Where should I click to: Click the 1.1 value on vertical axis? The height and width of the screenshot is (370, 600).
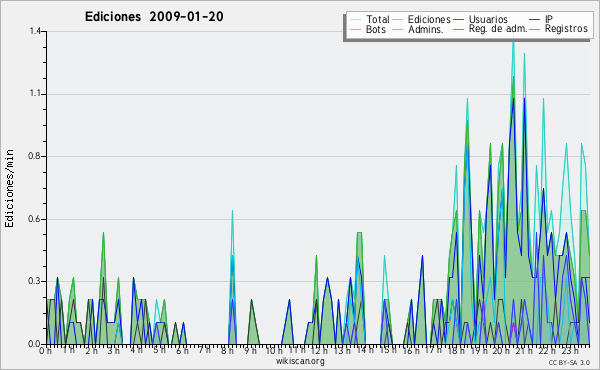[x=36, y=93]
